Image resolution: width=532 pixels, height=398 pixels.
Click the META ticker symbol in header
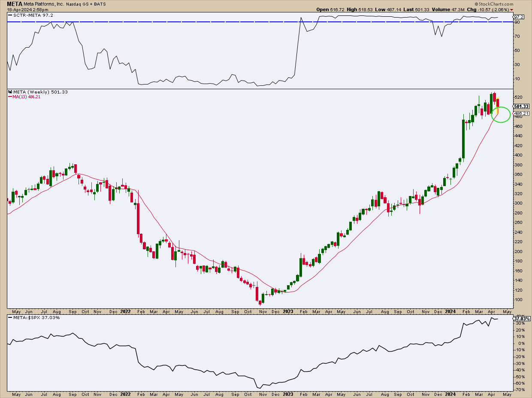click(15, 3)
